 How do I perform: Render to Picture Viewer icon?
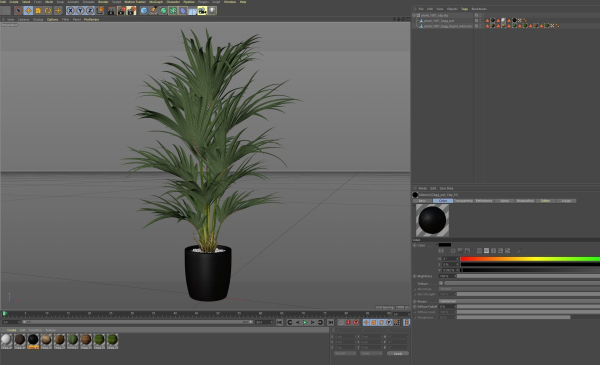click(121, 11)
